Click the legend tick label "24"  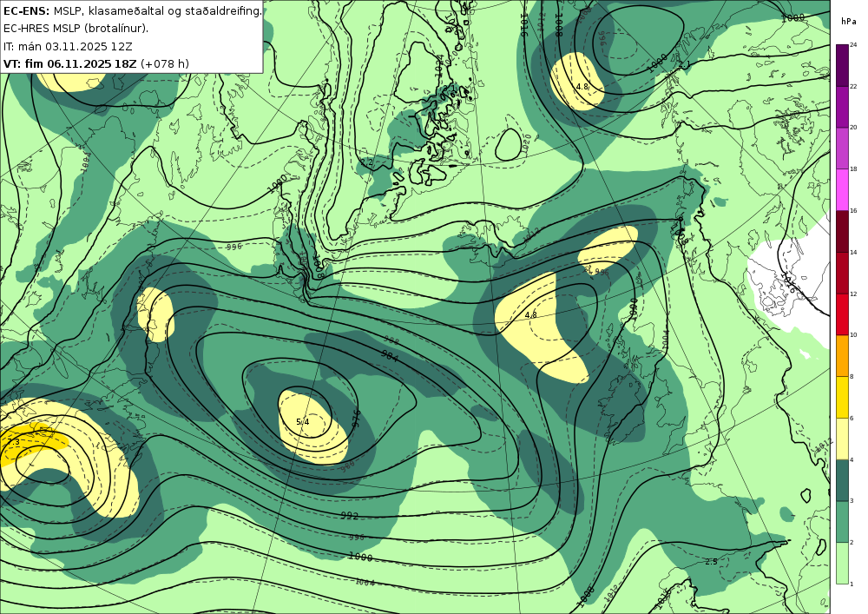click(853, 45)
